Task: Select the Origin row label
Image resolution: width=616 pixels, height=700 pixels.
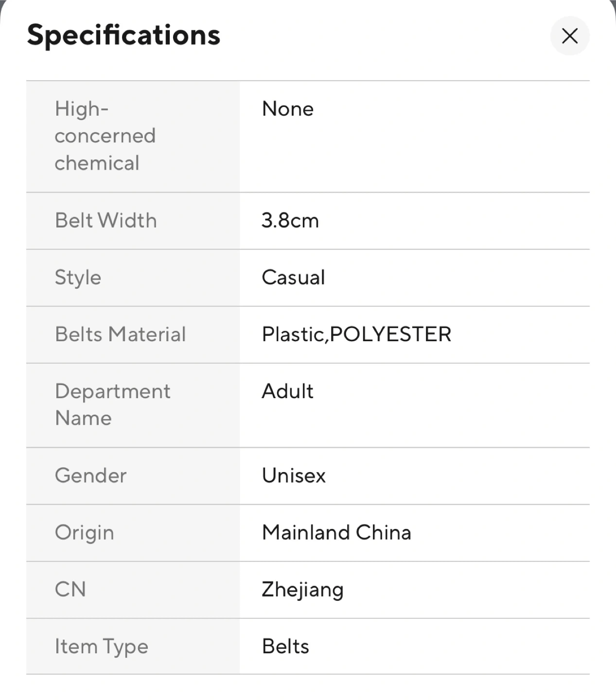Action: (84, 533)
